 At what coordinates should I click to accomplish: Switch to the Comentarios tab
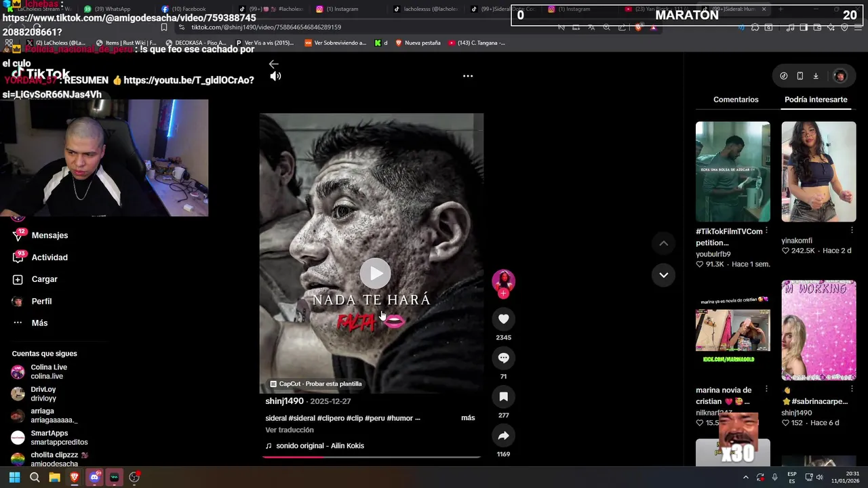point(736,100)
